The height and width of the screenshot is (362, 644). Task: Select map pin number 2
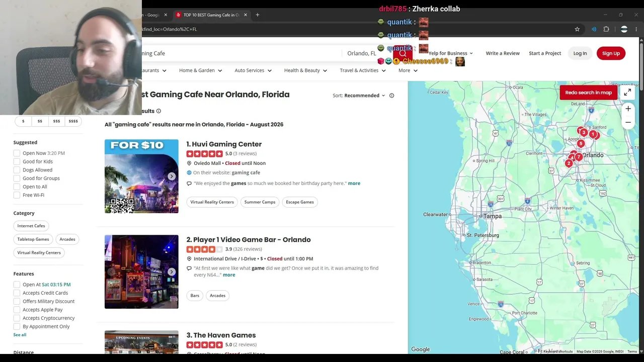pyautogui.click(x=569, y=163)
